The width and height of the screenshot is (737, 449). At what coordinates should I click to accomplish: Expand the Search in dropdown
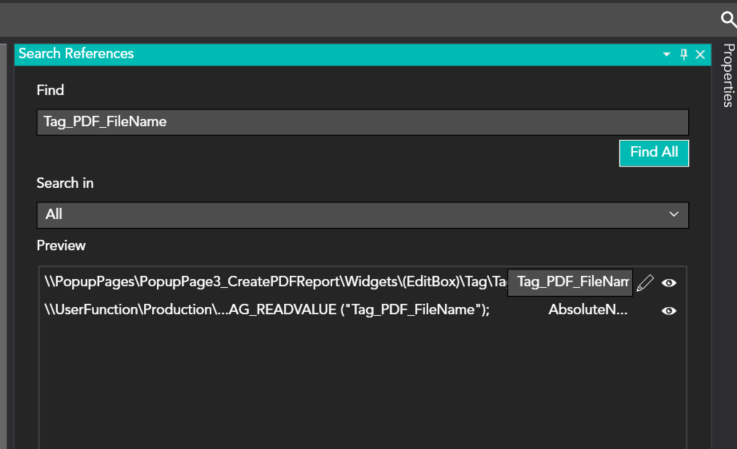point(362,214)
